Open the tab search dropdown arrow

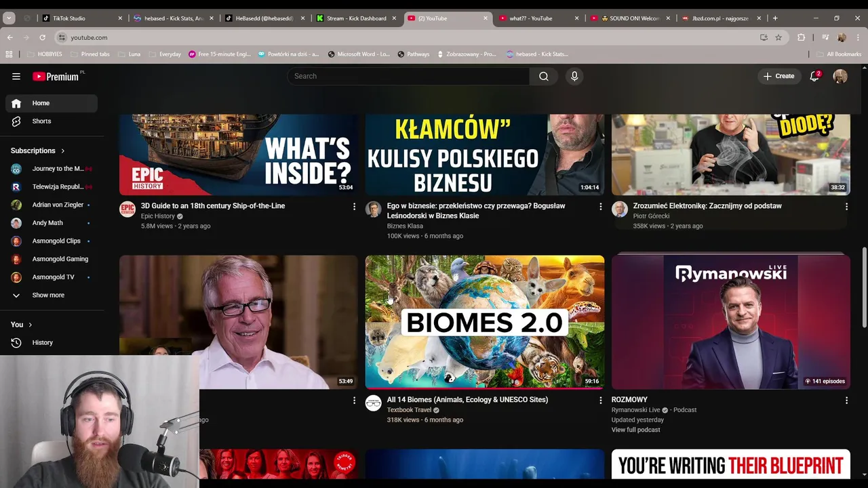[9, 18]
